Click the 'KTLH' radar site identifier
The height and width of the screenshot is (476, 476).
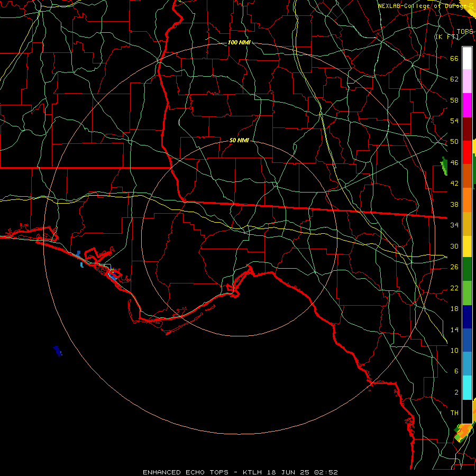[x=252, y=472]
